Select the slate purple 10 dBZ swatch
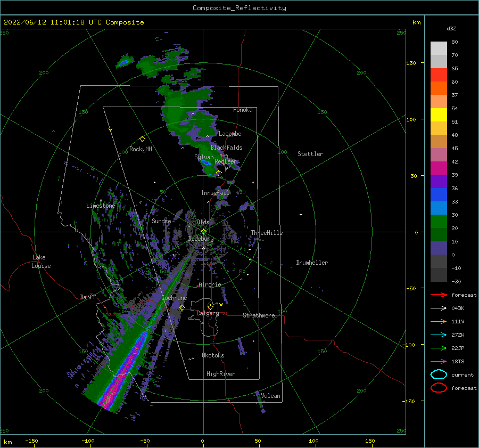The image size is (479, 448). (439, 248)
